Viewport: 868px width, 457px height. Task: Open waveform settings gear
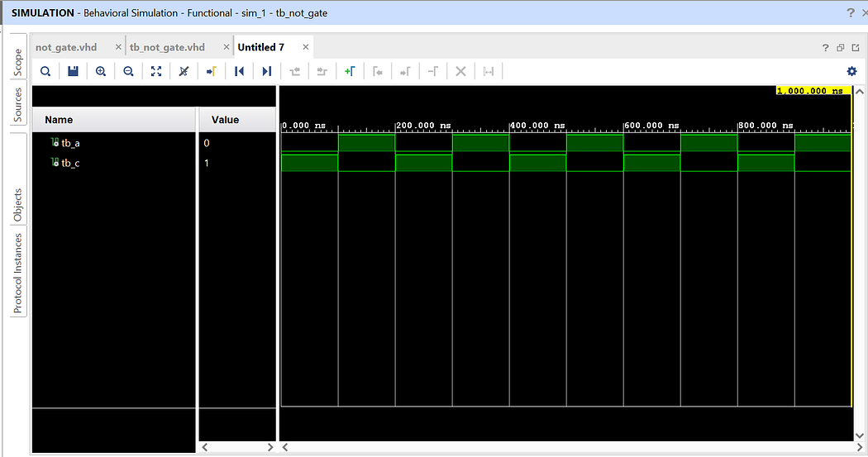coord(852,71)
